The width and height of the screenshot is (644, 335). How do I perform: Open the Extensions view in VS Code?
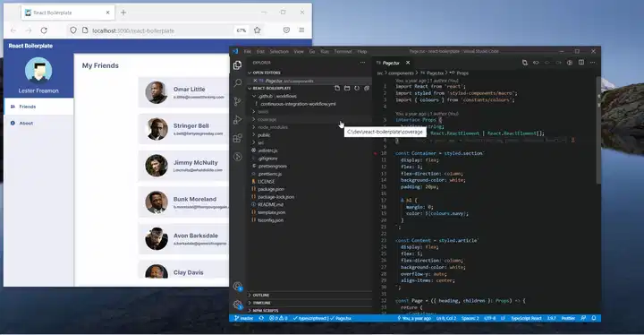(x=237, y=138)
